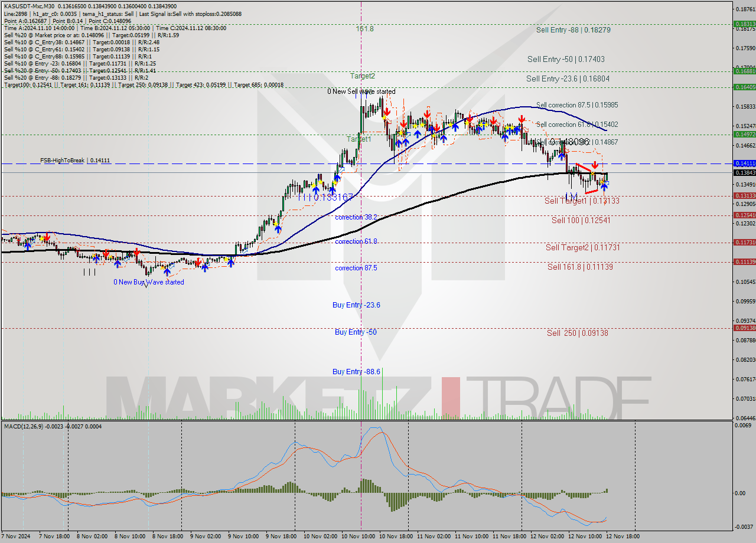Select the current price tag 0.13843
This screenshot has height=543, width=756.
point(744,173)
